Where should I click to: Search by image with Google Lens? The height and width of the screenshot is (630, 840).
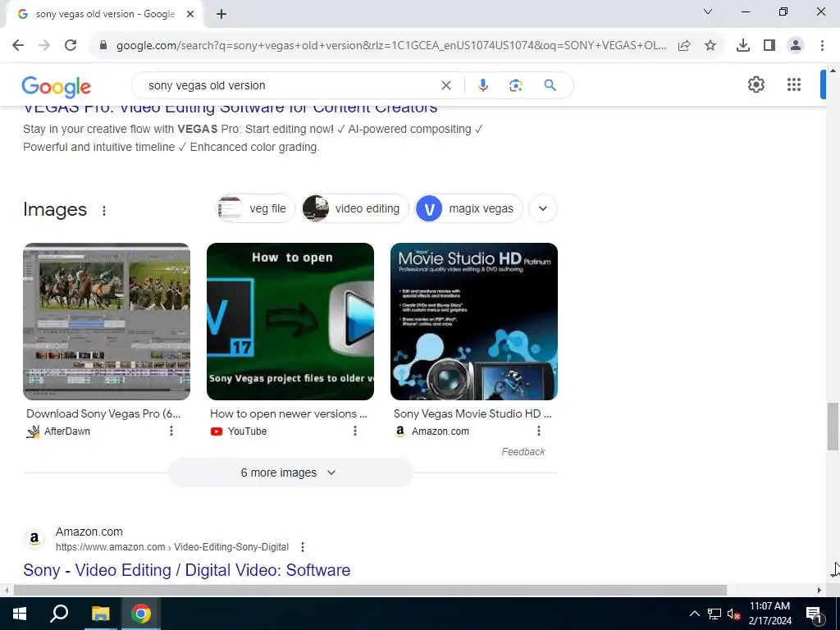[x=515, y=85]
